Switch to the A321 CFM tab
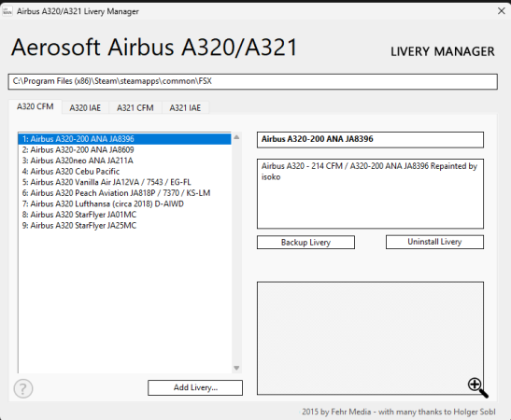This screenshot has width=511, height=420. click(135, 107)
